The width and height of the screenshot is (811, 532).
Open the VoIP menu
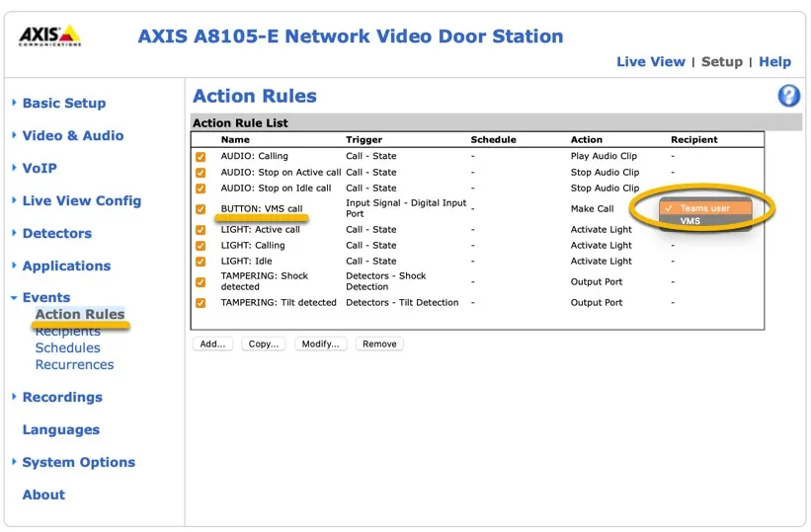(x=40, y=168)
